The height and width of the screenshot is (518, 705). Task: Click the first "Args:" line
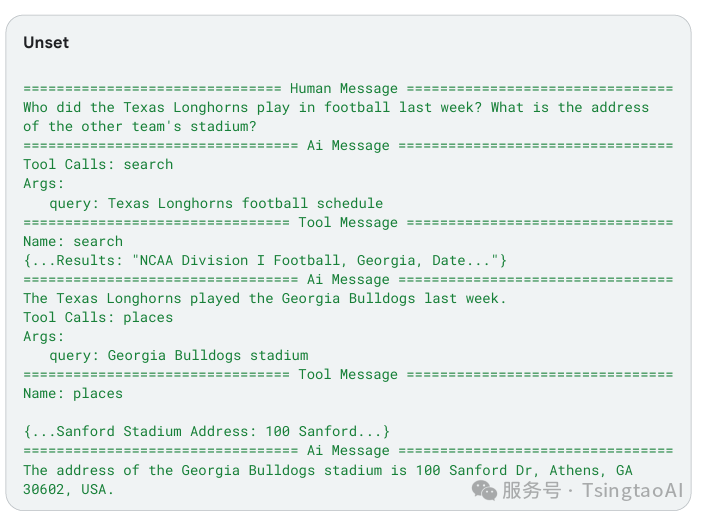click(44, 184)
